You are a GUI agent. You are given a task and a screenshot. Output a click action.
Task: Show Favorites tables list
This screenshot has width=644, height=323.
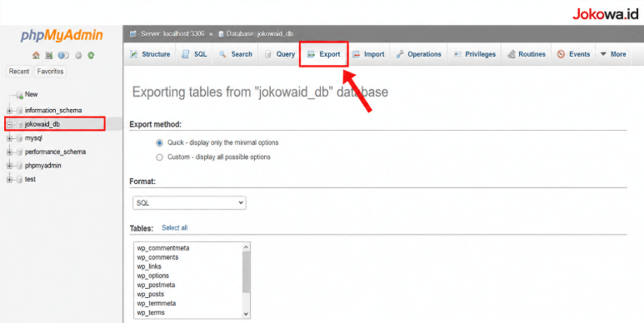pyautogui.click(x=50, y=72)
